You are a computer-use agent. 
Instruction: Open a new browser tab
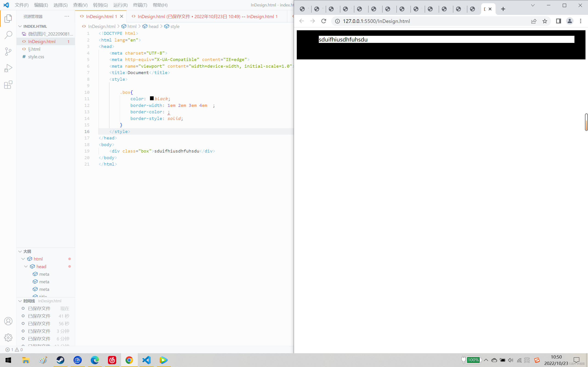503,9
